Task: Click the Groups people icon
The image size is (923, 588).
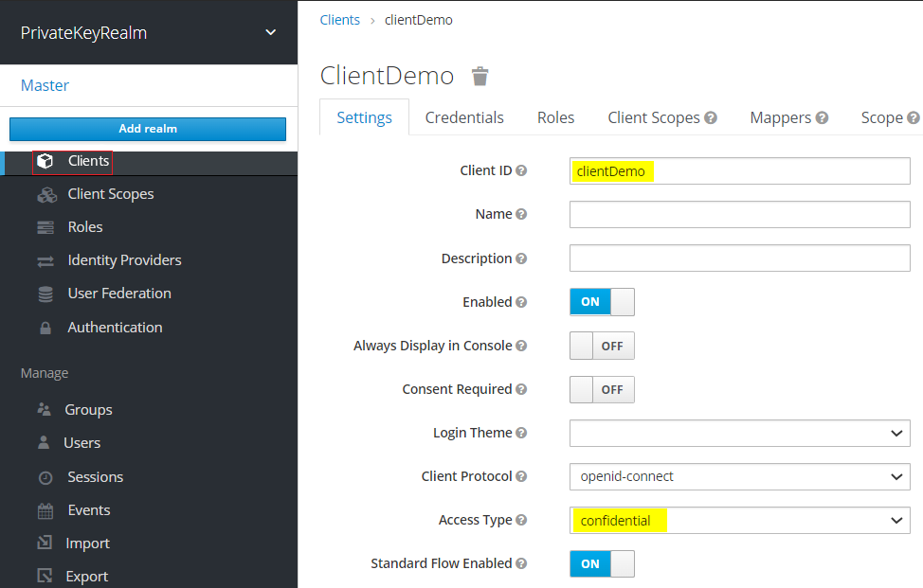Action: point(45,409)
